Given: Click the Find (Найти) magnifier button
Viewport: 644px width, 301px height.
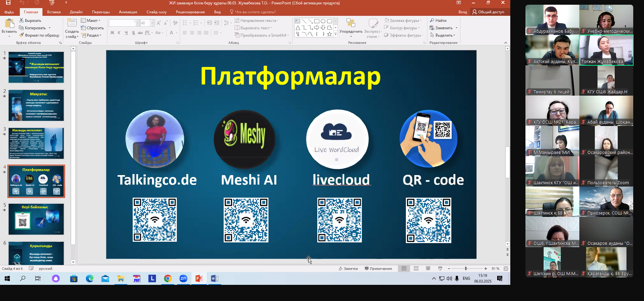Looking at the screenshot, I should 438,21.
